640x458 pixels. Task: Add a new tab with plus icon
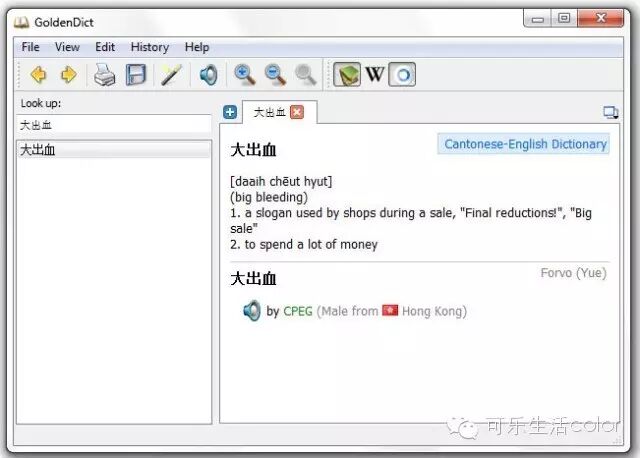tap(230, 112)
